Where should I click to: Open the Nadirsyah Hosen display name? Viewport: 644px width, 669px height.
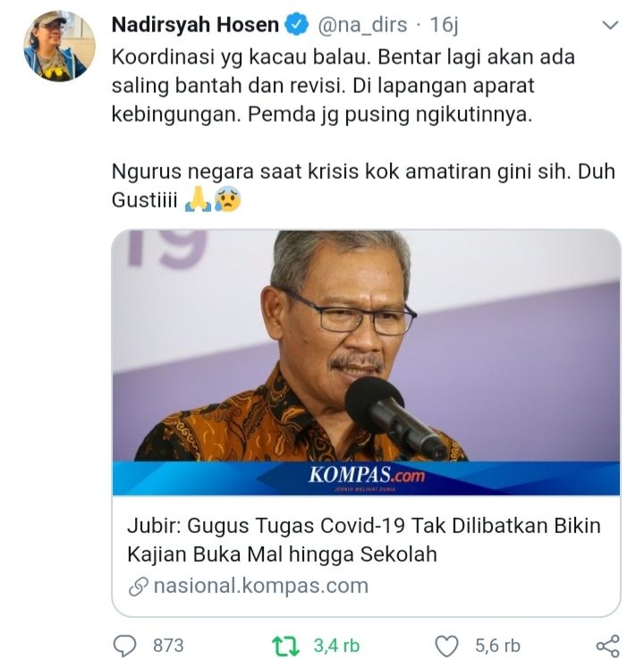pyautogui.click(x=195, y=25)
